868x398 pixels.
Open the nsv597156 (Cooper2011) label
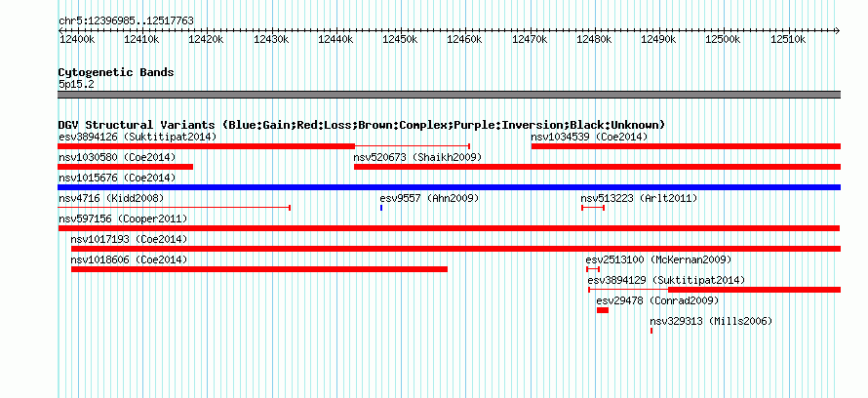click(123, 219)
